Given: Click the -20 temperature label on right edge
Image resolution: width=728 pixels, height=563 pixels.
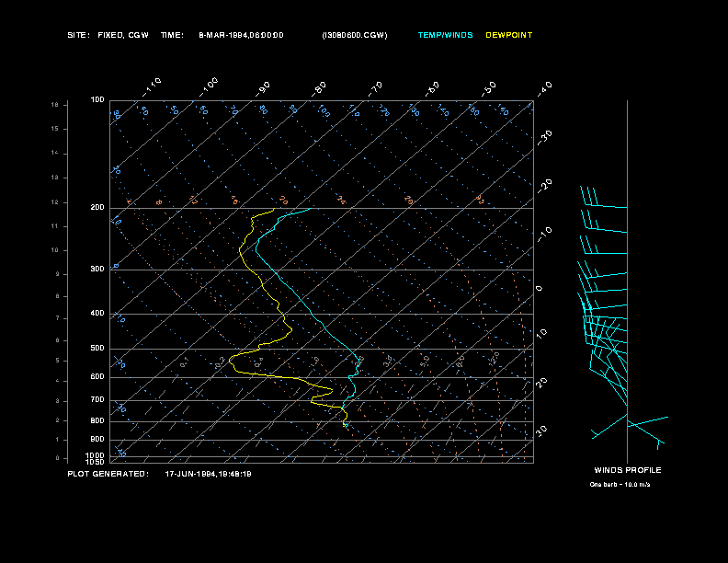Looking at the screenshot, I should tap(544, 186).
